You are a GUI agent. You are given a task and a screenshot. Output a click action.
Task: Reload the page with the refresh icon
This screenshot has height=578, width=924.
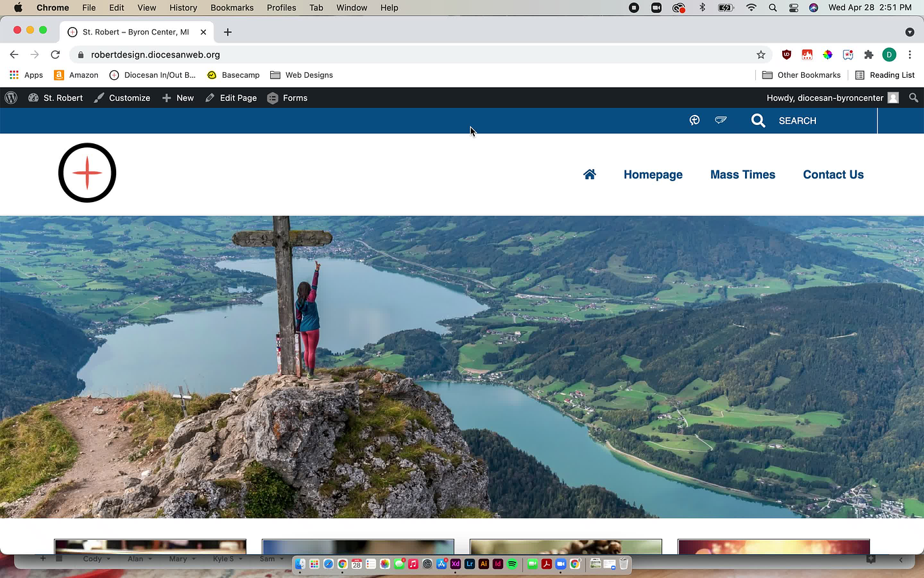(x=55, y=55)
